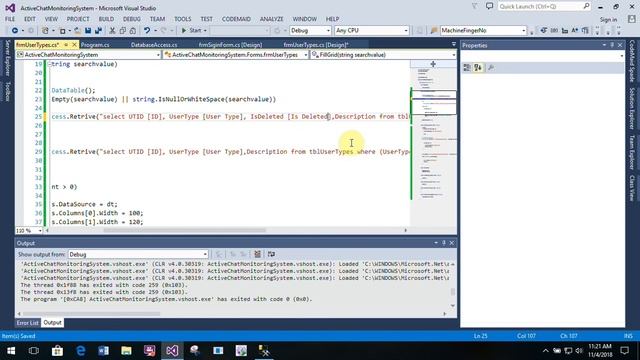640x360 pixels.
Task: Click the account avatar icon beside Sign in
Action: [631, 19]
